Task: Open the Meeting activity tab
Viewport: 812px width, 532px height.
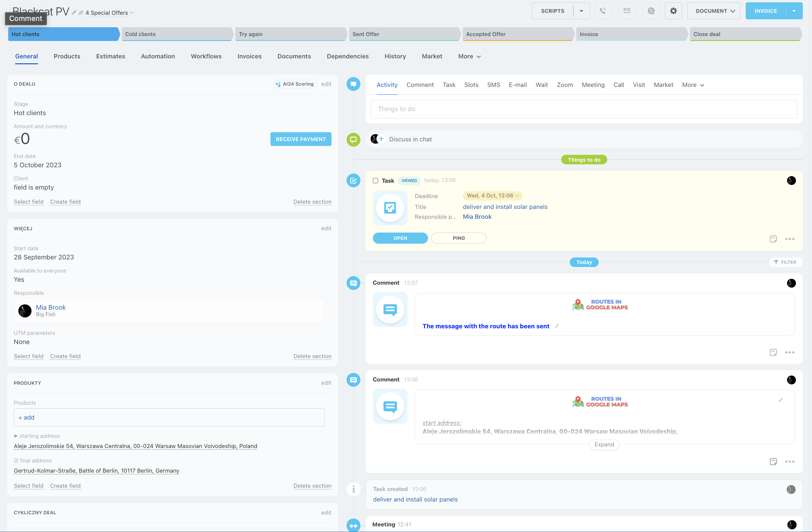Action: tap(593, 85)
